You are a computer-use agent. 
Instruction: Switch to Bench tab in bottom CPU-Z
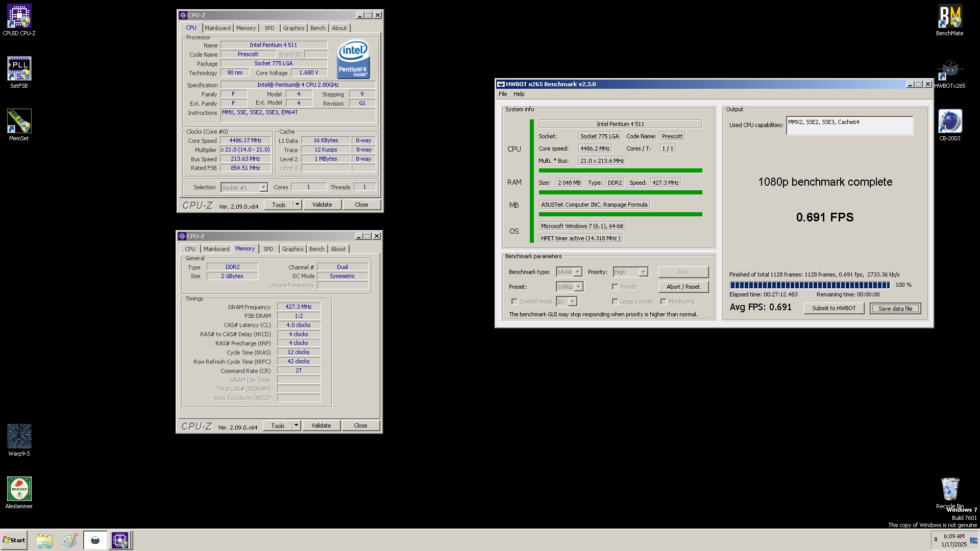[x=316, y=249]
